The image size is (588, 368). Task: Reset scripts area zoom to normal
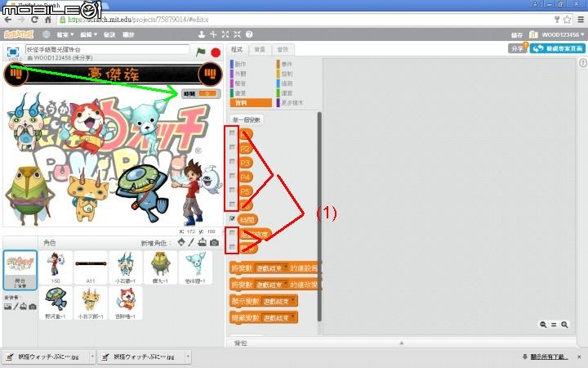554,325
